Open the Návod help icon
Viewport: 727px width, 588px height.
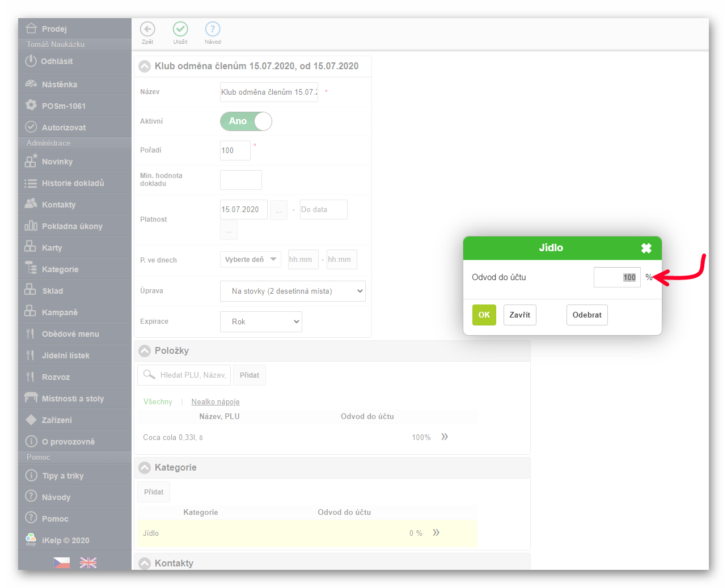pyautogui.click(x=213, y=29)
